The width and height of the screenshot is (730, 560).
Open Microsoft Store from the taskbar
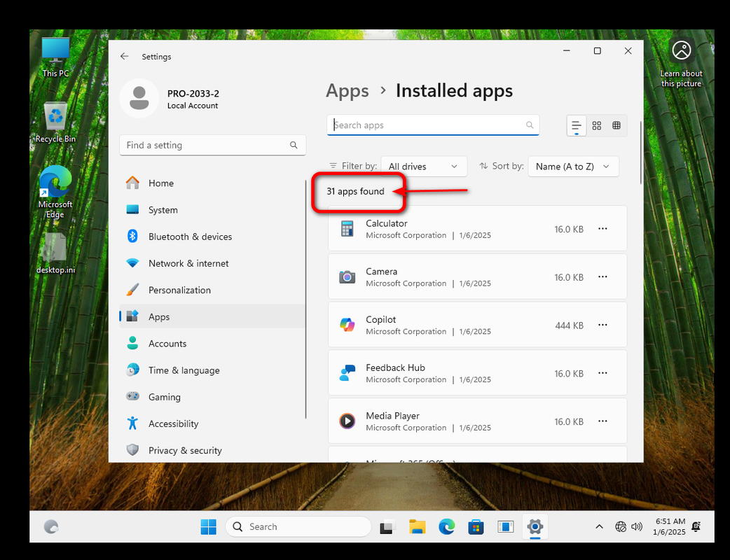476,527
